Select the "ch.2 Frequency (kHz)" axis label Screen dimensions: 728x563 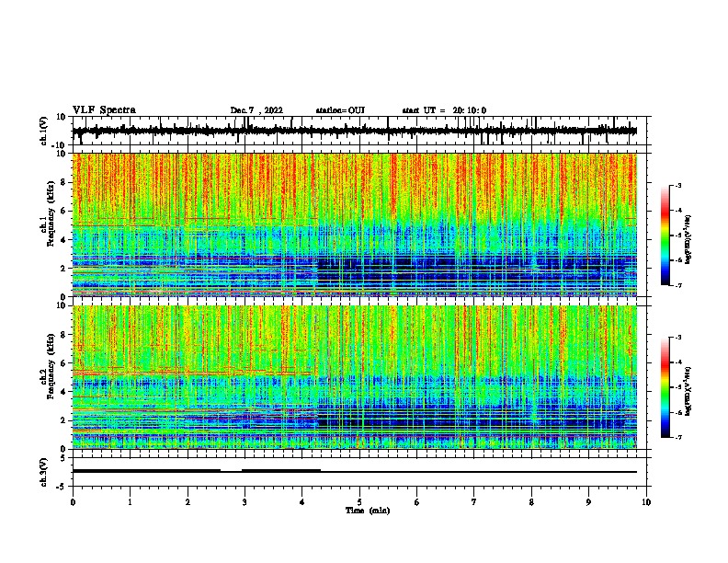[x=48, y=366]
